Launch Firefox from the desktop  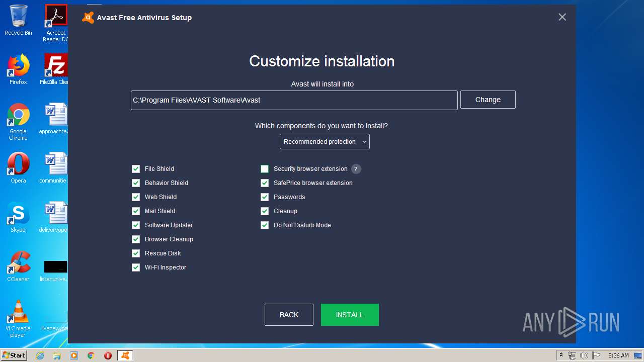18,70
